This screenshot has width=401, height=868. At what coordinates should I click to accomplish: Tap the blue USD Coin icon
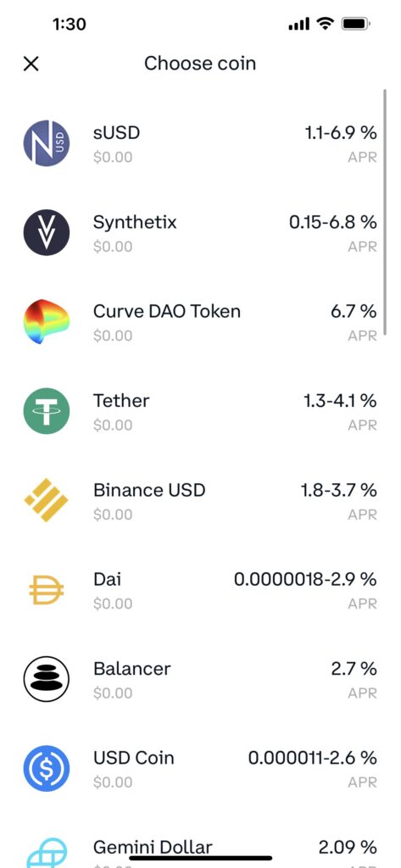click(47, 768)
